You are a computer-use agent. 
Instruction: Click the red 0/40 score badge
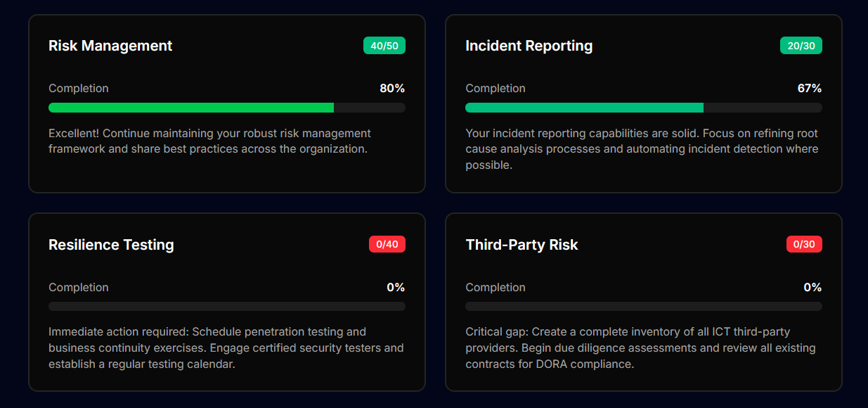(x=387, y=245)
